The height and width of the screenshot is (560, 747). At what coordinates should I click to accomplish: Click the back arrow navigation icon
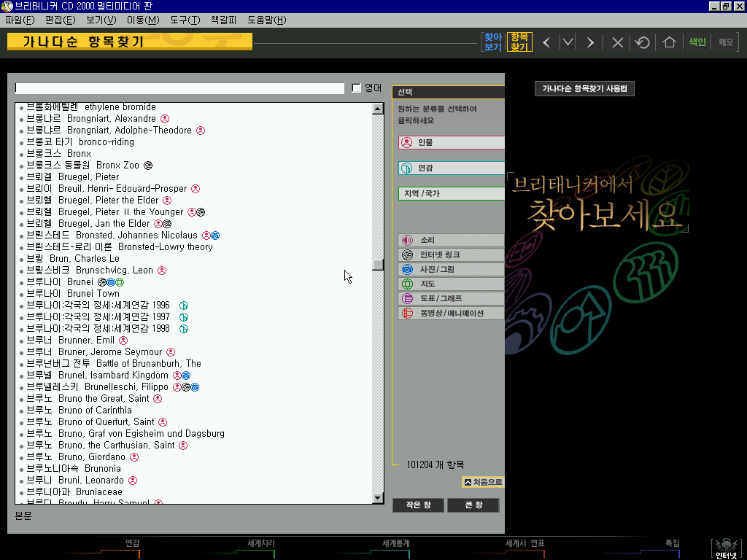tap(546, 42)
